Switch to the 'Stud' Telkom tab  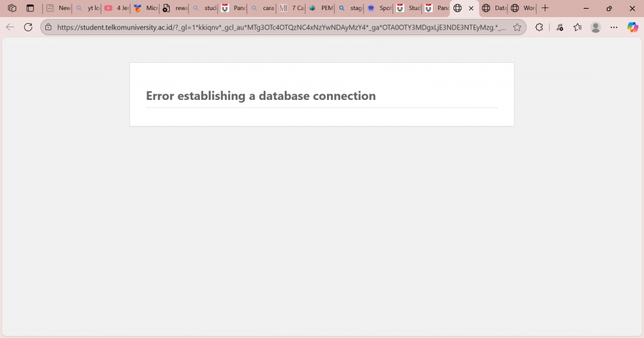coord(408,8)
